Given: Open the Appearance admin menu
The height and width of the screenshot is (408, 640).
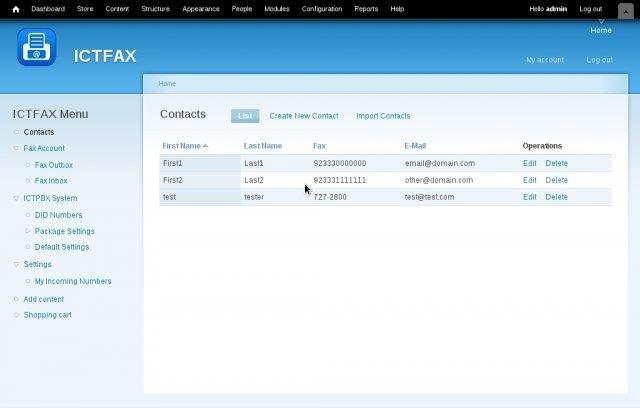Looking at the screenshot, I should click(x=200, y=9).
